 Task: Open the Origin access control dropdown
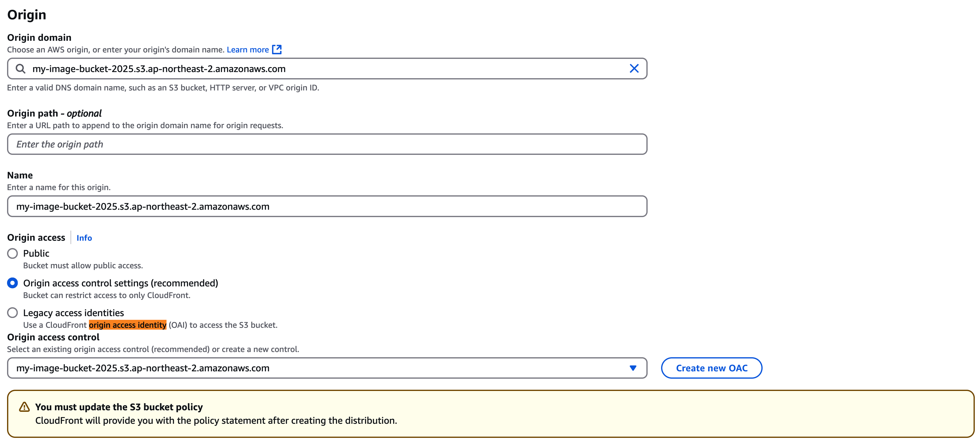(x=327, y=368)
